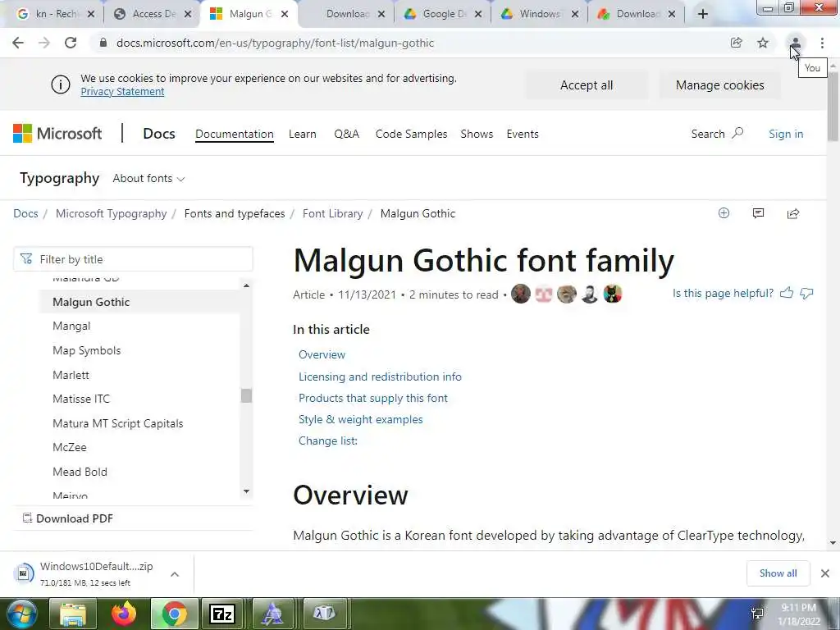The width and height of the screenshot is (840, 630).
Task: Click the lock icon in address bar
Action: click(x=103, y=43)
